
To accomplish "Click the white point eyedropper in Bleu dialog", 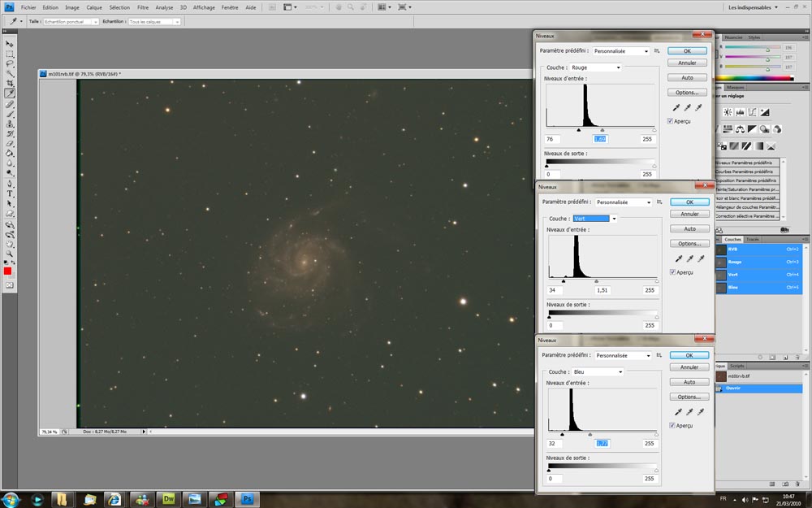I will pyautogui.click(x=700, y=412).
